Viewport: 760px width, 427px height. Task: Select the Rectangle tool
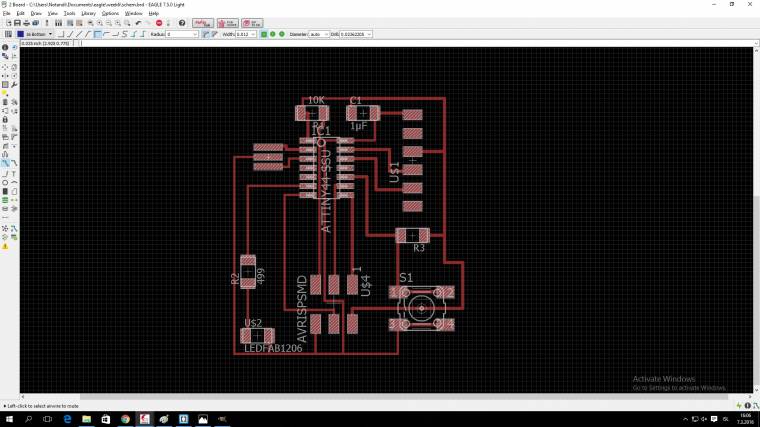[5, 191]
